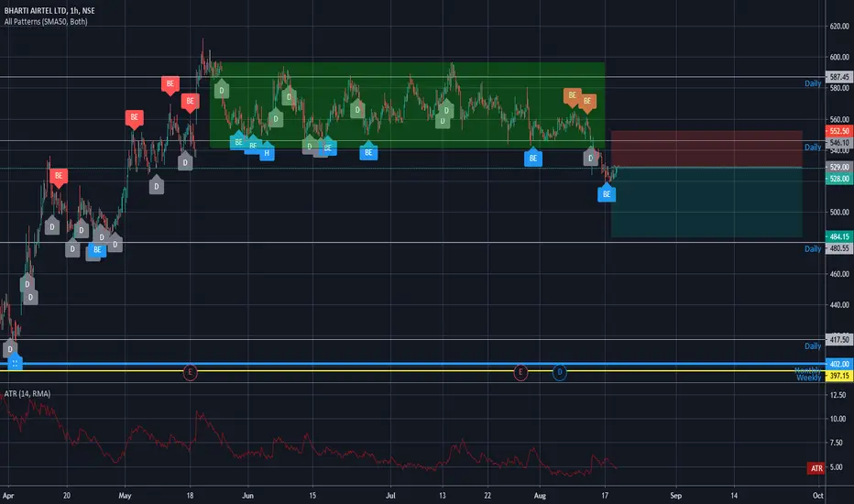Select the green consolidation range rectangle
Viewport: 854px width, 504px height.
(408, 104)
